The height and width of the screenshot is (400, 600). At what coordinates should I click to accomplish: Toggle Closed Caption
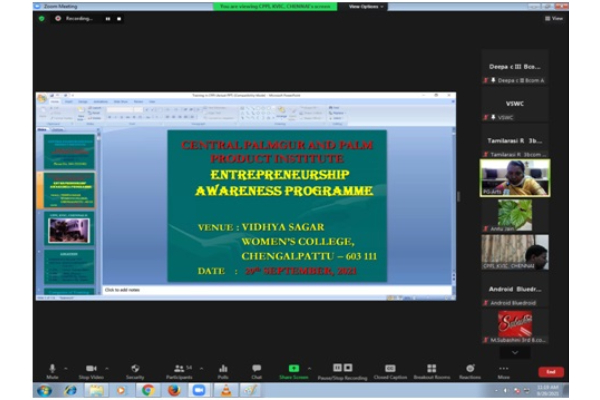pos(388,369)
